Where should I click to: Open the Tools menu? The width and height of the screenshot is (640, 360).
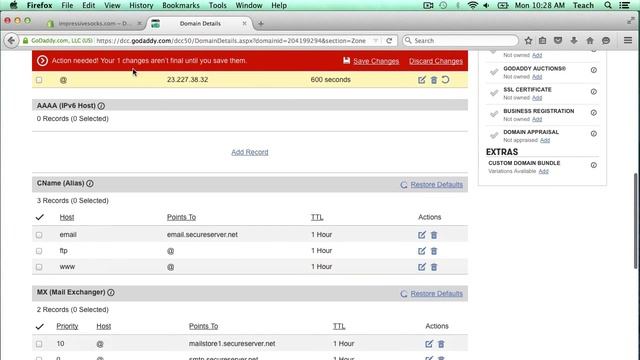(x=218, y=5)
